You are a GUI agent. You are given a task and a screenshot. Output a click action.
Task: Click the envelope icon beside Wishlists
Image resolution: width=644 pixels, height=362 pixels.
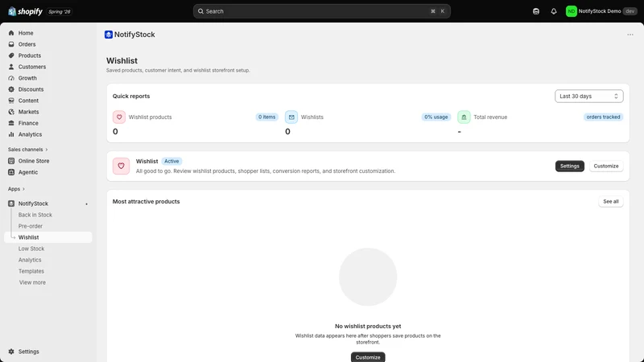pyautogui.click(x=291, y=117)
